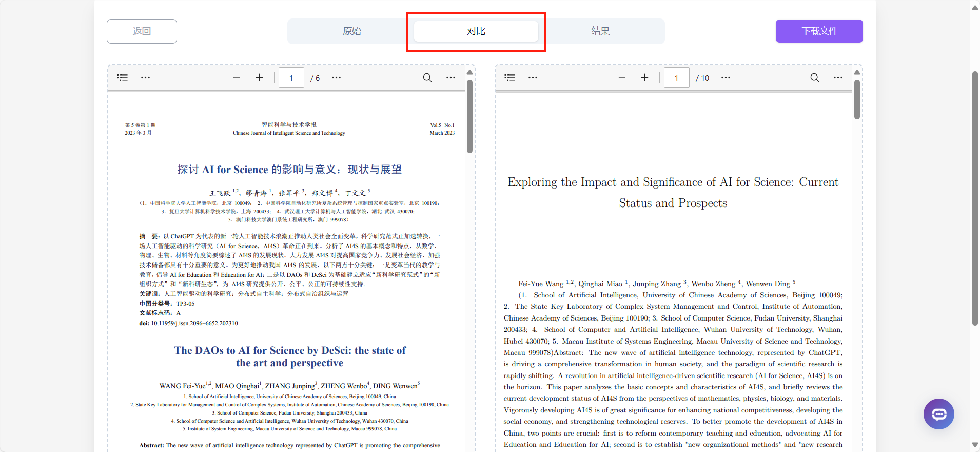Zoom in the left document viewer
Image resolution: width=980 pixels, height=452 pixels.
pos(259,78)
